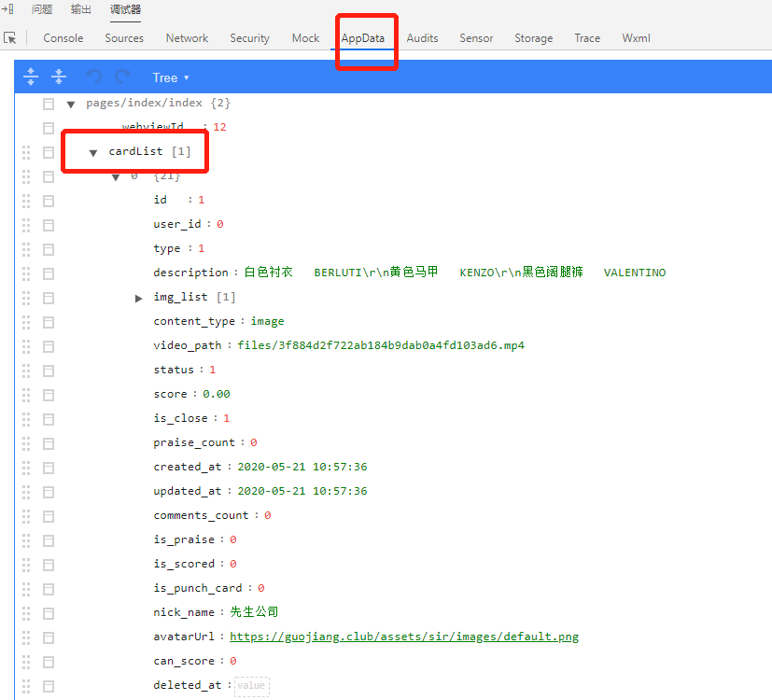
Task: Expand the img_list array node
Action: (x=139, y=299)
